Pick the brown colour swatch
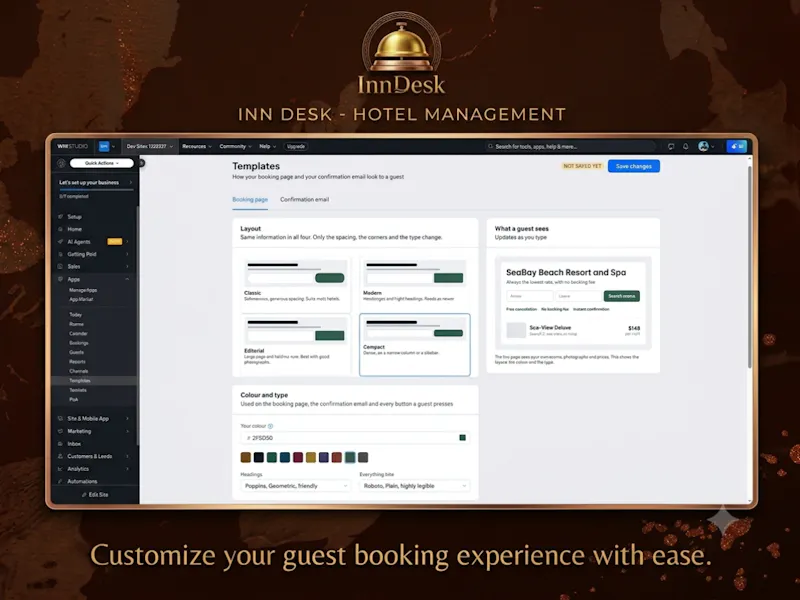Image resolution: width=800 pixels, height=600 pixels. (x=245, y=457)
